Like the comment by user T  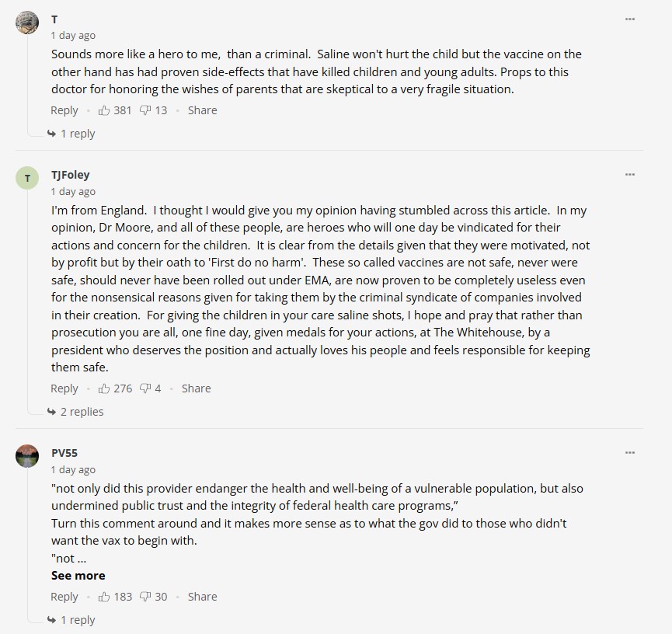(x=104, y=110)
